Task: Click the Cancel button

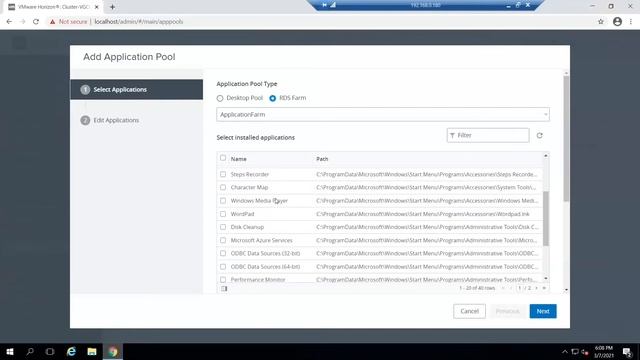Action: pyautogui.click(x=469, y=311)
